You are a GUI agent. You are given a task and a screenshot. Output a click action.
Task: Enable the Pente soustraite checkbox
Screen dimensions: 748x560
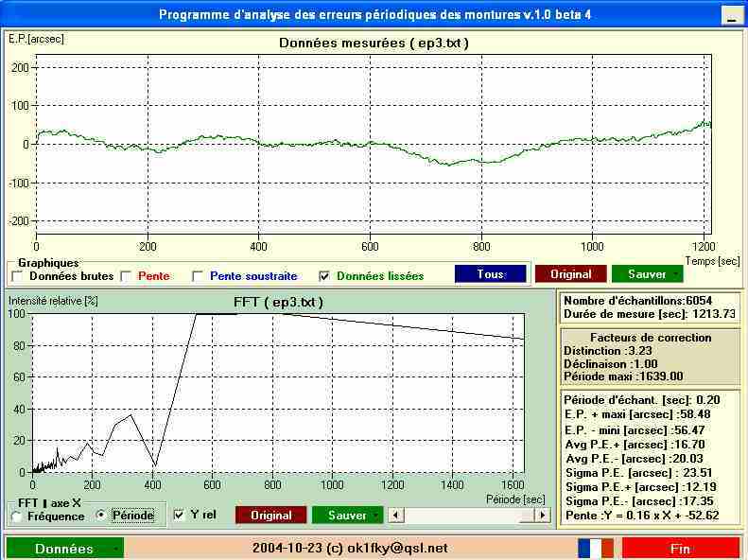[198, 276]
